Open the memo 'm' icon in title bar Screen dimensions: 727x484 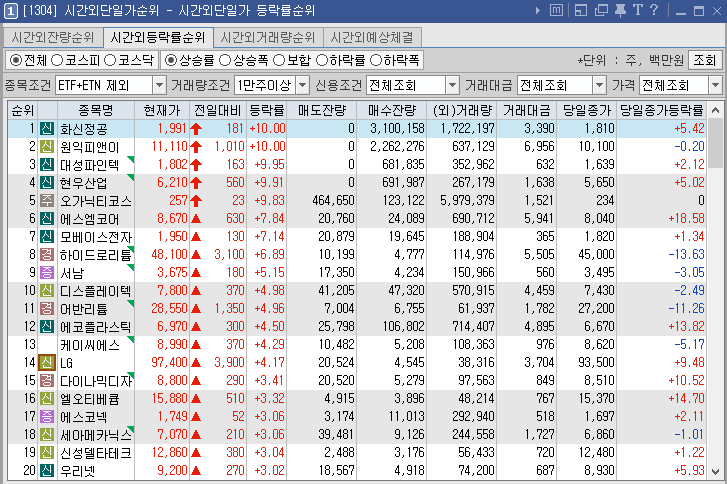pos(556,10)
